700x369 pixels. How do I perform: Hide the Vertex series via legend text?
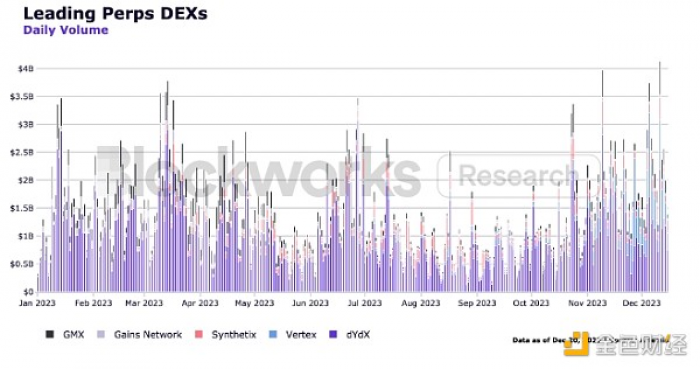click(301, 334)
